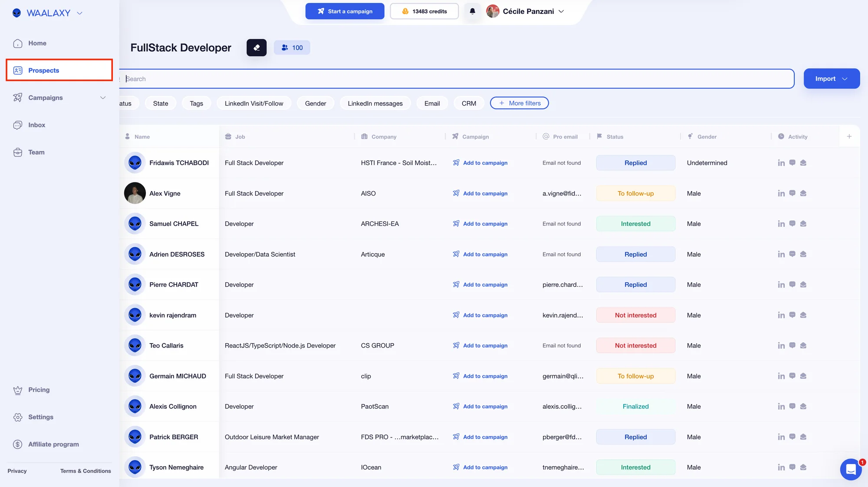Open LinkedIn icon in Patrick BERGER row
868x487 pixels.
click(x=781, y=437)
